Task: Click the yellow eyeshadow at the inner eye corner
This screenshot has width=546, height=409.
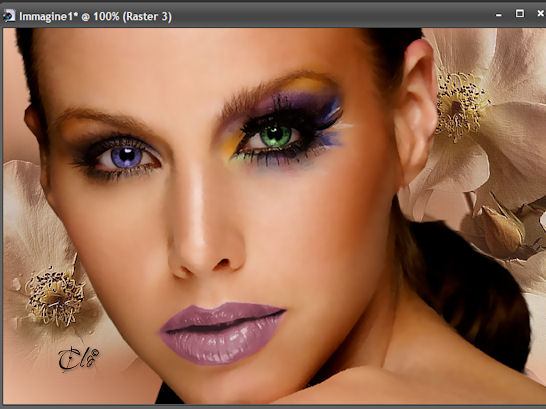Action: [233, 145]
